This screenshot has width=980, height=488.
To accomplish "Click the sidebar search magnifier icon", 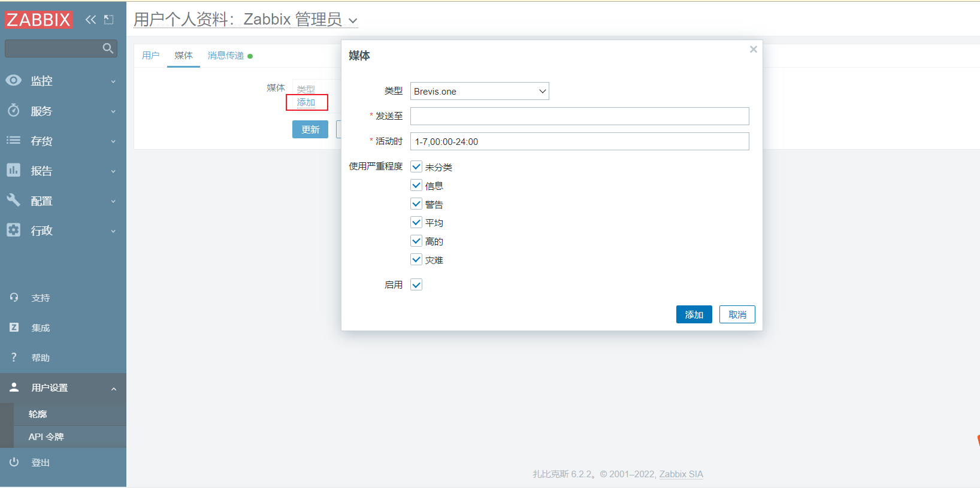I will pyautogui.click(x=108, y=49).
